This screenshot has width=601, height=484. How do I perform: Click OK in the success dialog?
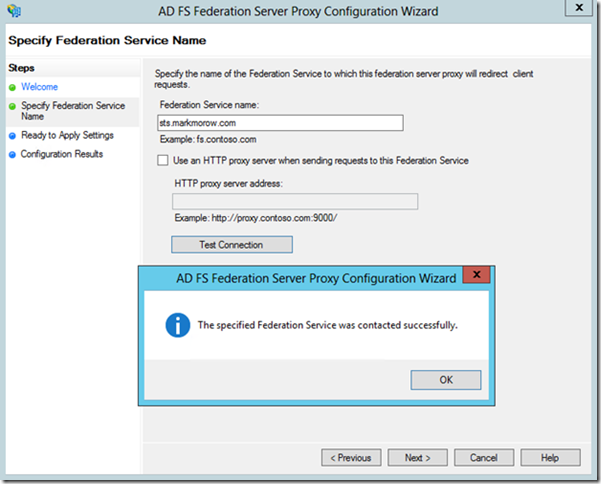pyautogui.click(x=446, y=380)
